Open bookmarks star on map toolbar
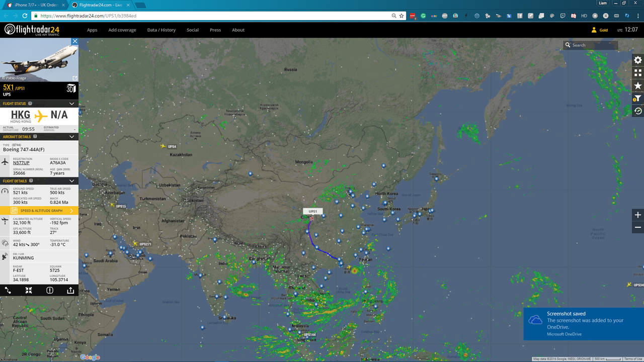This screenshot has width=644, height=362. (638, 85)
